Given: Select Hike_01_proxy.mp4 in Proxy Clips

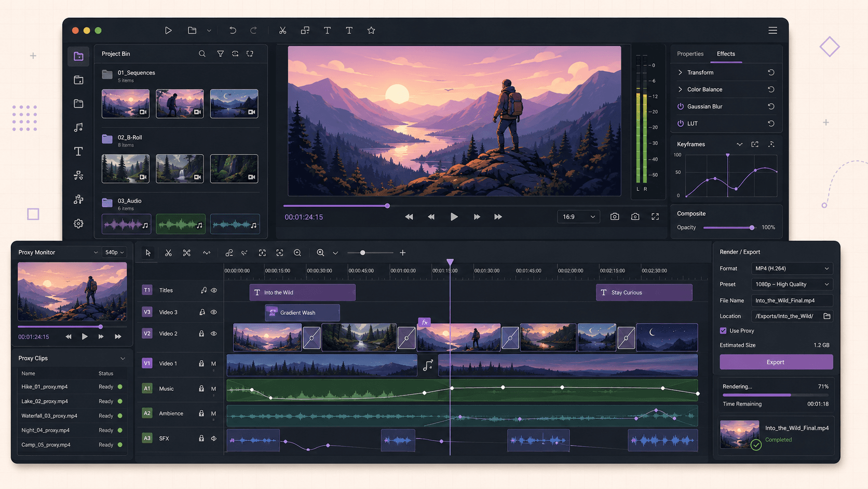Looking at the screenshot, I should click(72, 387).
